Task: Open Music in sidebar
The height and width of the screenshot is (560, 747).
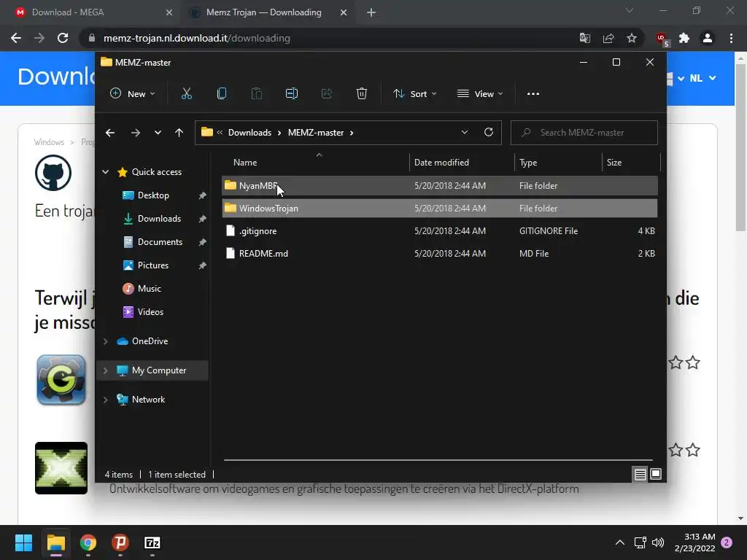Action: pos(149,289)
